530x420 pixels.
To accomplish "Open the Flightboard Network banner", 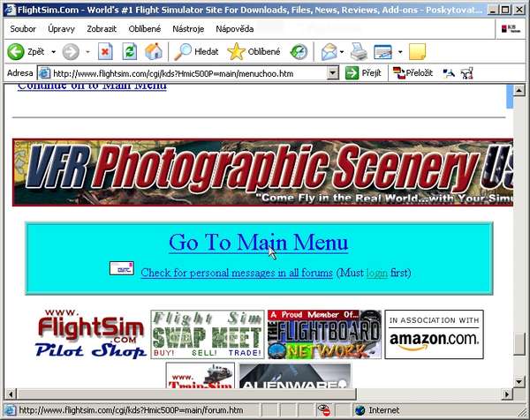I will coord(324,334).
